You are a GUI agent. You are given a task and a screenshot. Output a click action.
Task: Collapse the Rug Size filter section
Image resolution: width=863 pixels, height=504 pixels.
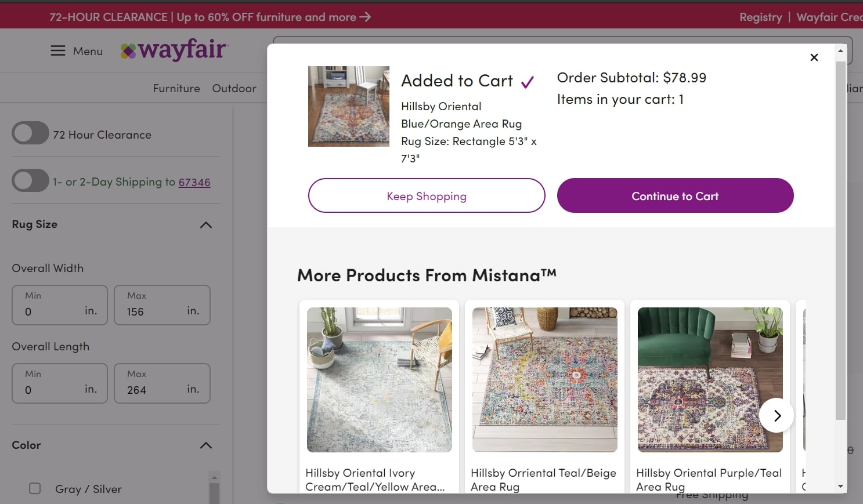coord(205,225)
